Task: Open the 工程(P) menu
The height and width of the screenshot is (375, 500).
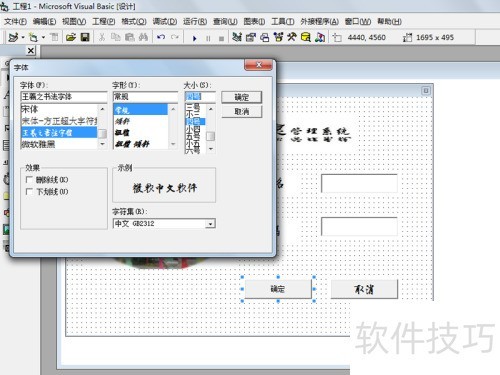Action: pos(104,22)
